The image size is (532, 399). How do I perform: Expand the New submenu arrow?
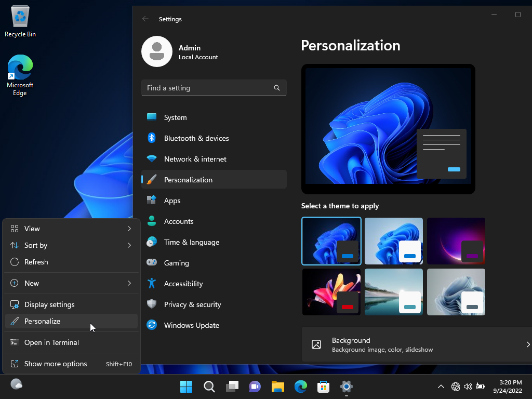[x=129, y=283]
